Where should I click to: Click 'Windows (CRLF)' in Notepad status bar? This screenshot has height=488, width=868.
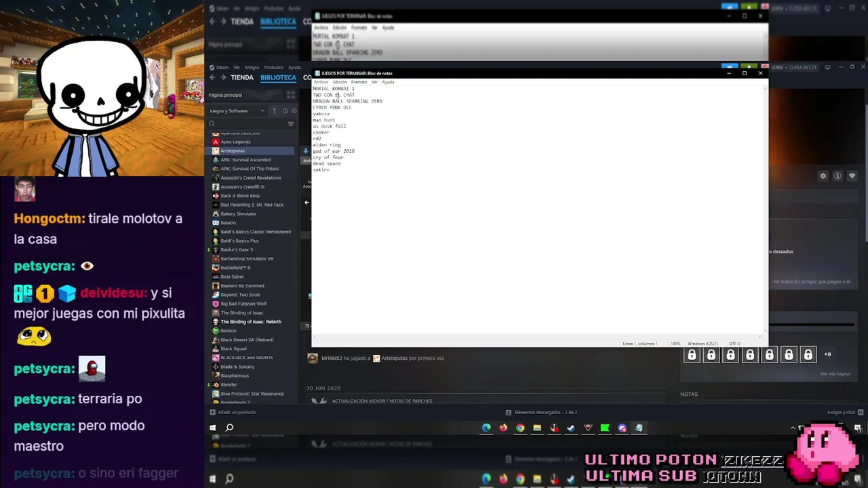click(702, 344)
